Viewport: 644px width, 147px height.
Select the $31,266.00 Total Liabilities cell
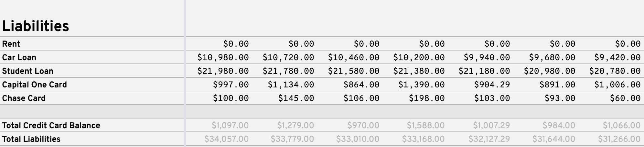(619, 139)
